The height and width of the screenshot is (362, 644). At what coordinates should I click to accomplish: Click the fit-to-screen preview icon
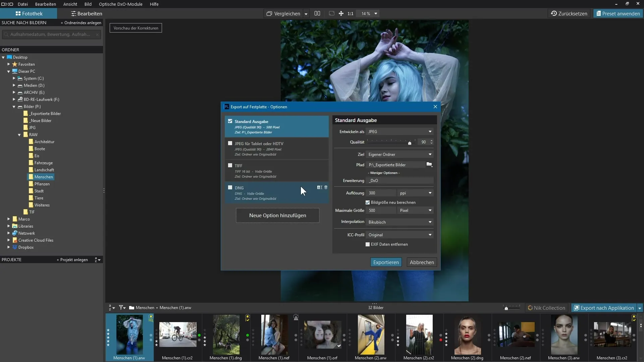point(332,13)
